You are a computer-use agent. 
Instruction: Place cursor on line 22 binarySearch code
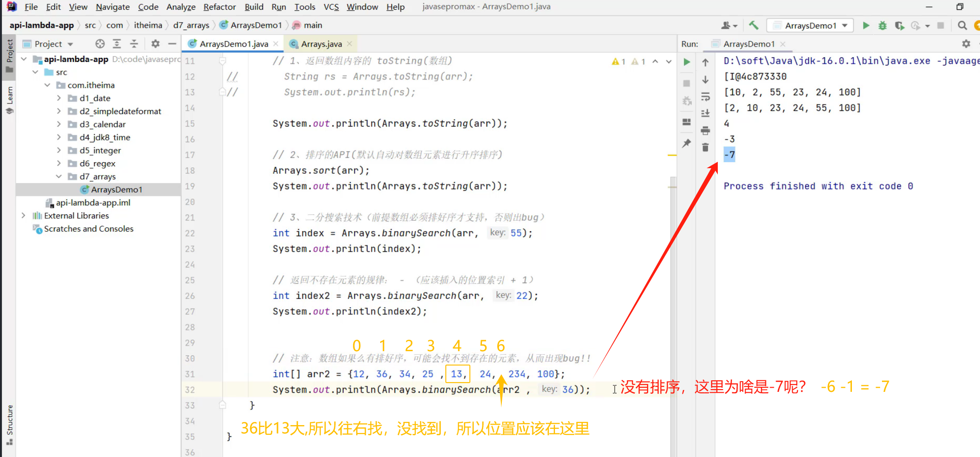402,233
